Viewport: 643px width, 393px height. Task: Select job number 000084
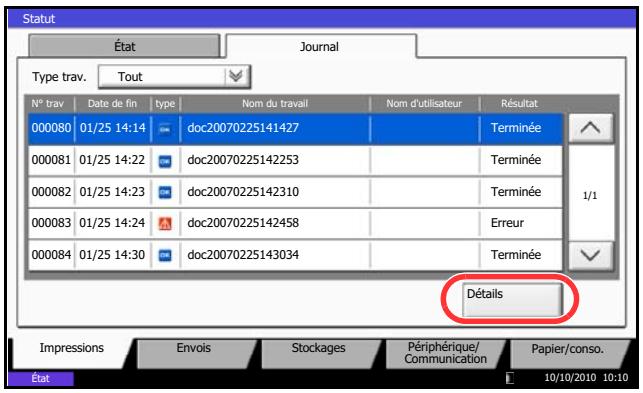51,255
